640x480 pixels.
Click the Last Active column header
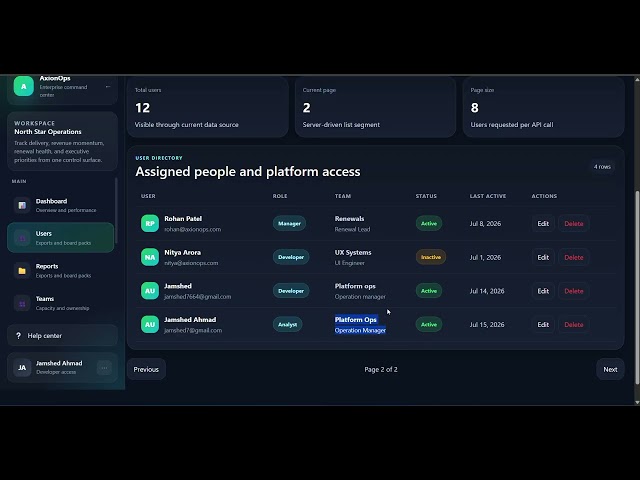[488, 196]
